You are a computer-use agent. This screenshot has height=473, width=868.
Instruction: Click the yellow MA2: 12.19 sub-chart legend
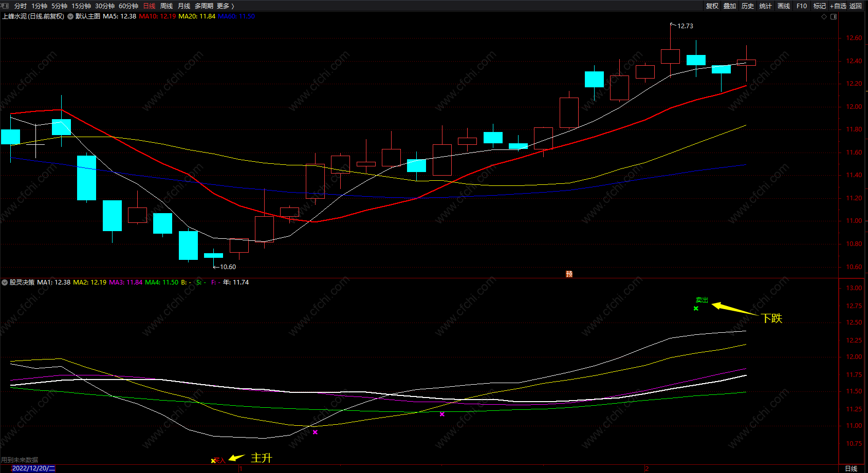point(90,282)
